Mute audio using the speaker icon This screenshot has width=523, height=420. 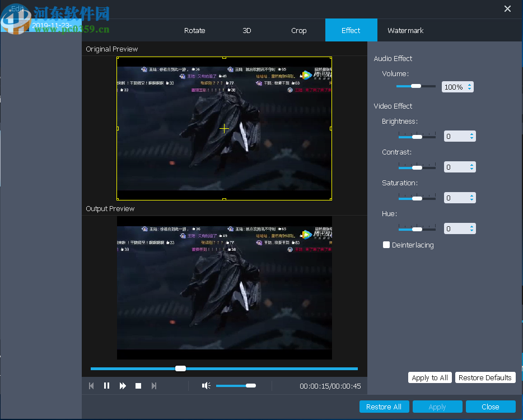[x=206, y=385]
